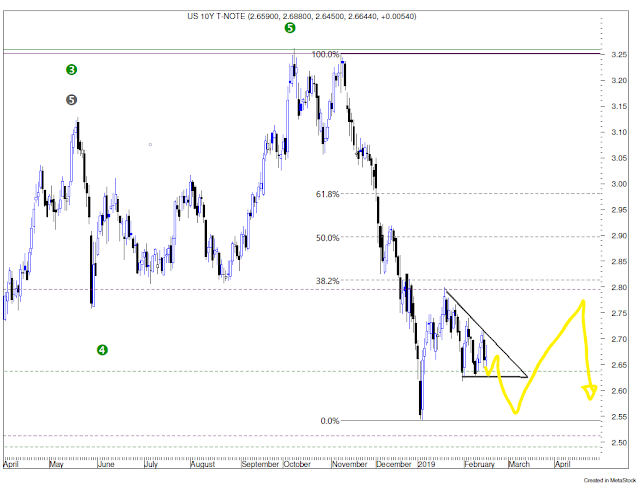
Task: Click the April label at left of time axis
Action: pos(11,464)
